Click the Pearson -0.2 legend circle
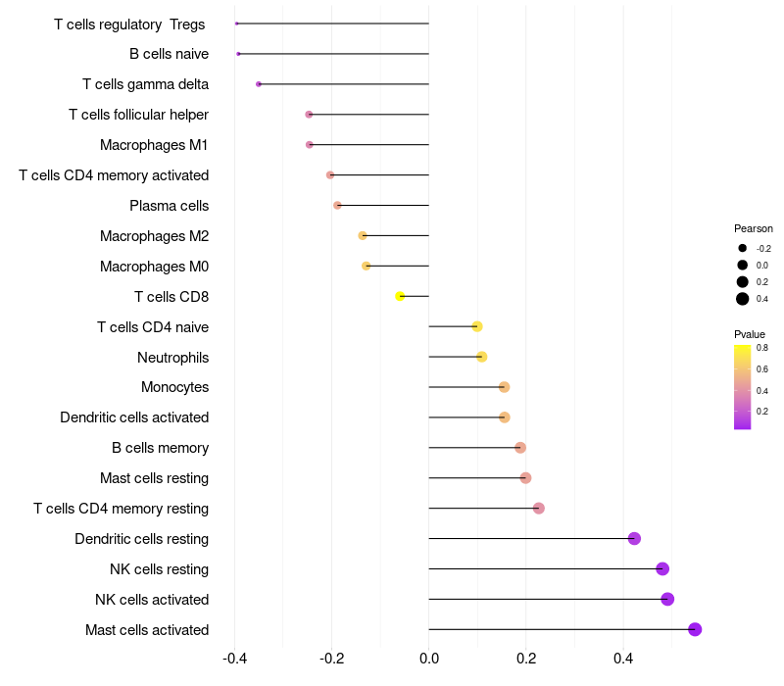This screenshot has height=686, width=784. 743,248
